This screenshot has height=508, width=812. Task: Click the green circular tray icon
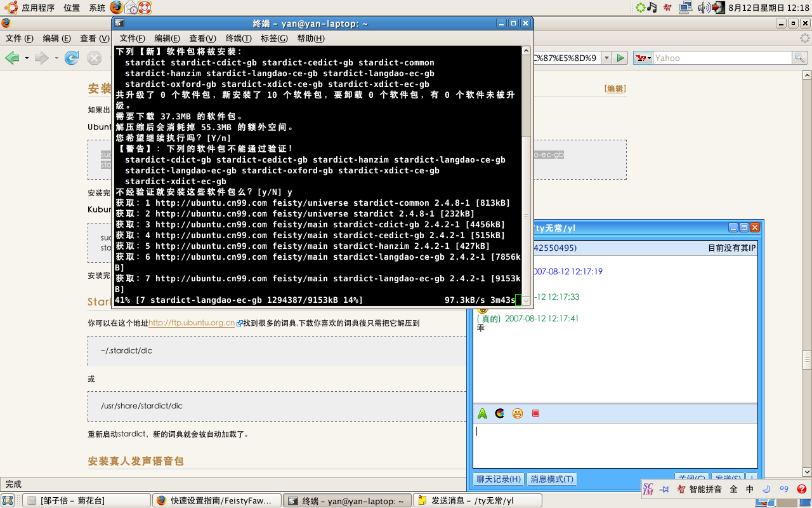pos(641,8)
